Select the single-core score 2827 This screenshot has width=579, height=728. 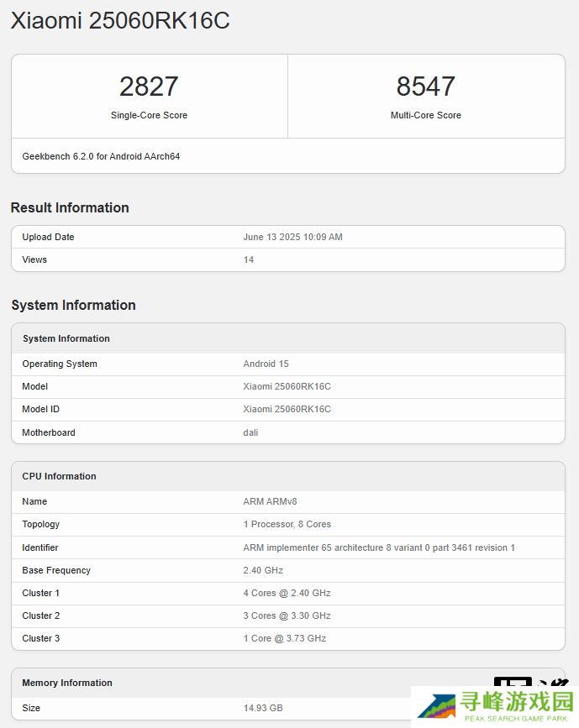coord(149,86)
